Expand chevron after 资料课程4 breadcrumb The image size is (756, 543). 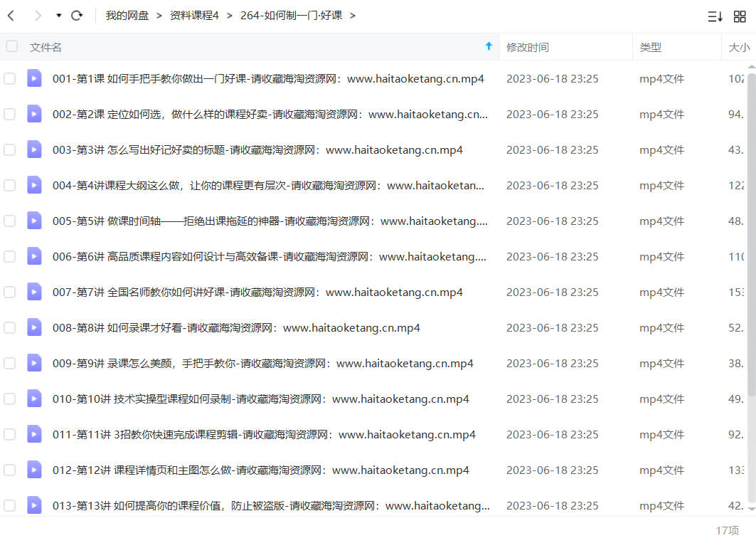230,16
